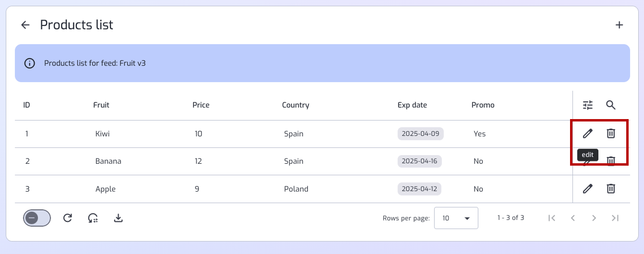The width and height of the screenshot is (644, 254).
Task: Go to the next page arrow
Action: tap(594, 218)
